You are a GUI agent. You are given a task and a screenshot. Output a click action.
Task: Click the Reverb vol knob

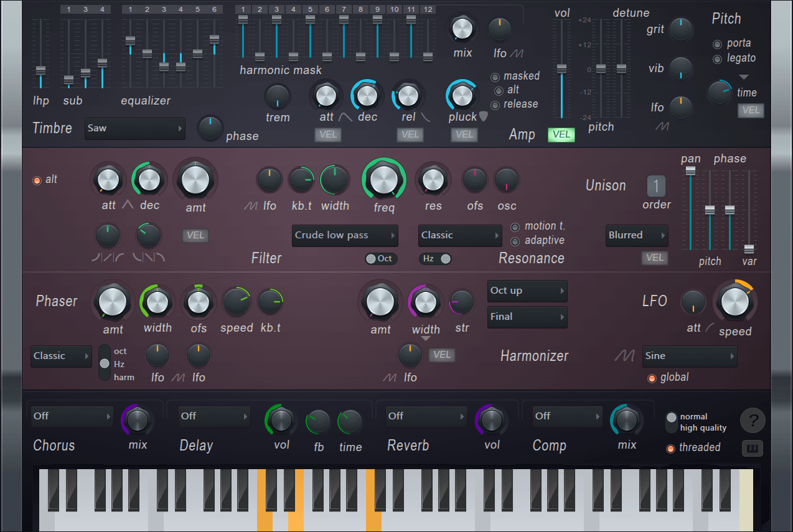click(x=492, y=420)
